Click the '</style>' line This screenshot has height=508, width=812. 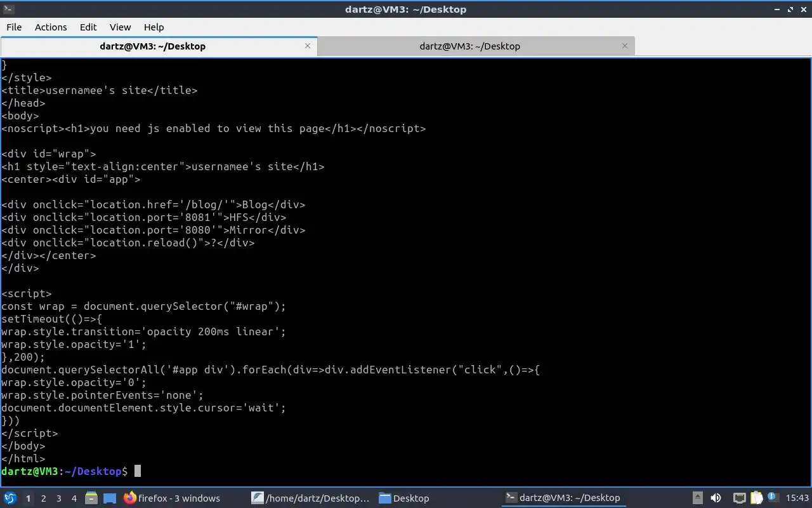[x=26, y=77]
